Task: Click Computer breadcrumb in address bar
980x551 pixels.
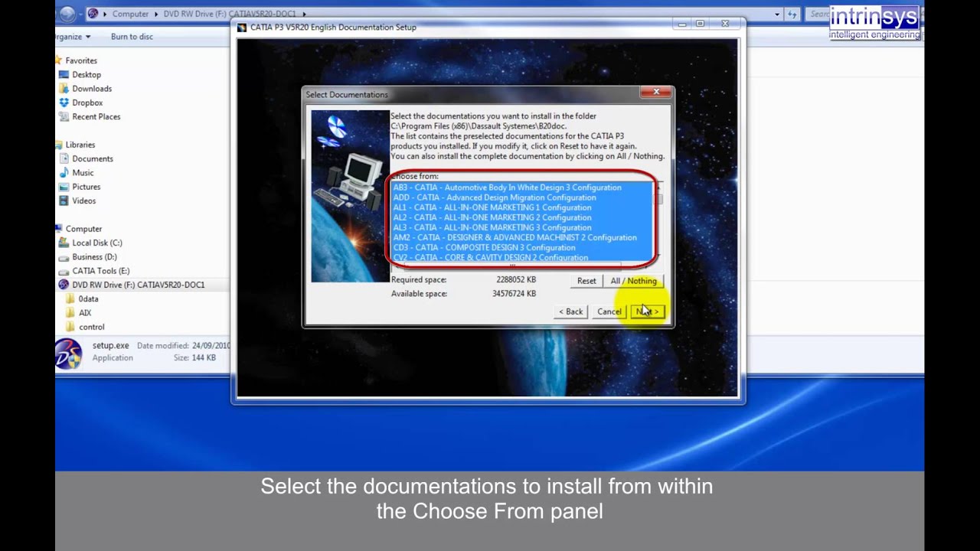Action: (x=131, y=14)
